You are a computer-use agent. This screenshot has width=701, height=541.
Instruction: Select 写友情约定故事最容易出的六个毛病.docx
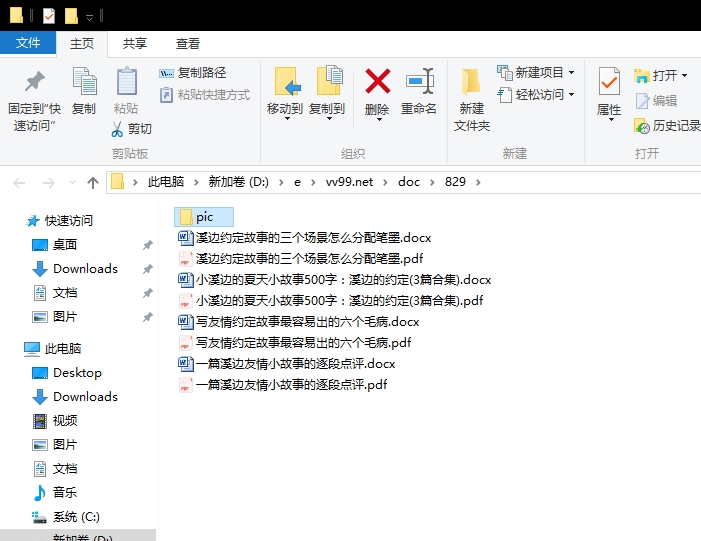coord(299,322)
